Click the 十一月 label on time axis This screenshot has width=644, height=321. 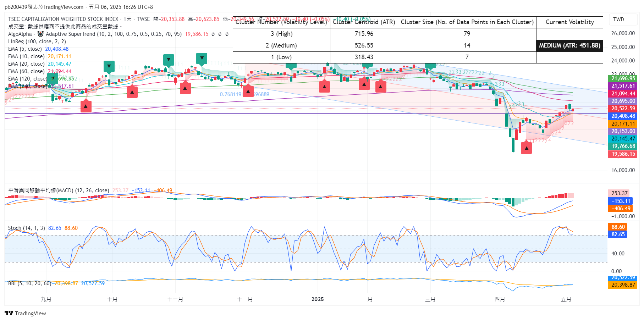[x=175, y=299]
